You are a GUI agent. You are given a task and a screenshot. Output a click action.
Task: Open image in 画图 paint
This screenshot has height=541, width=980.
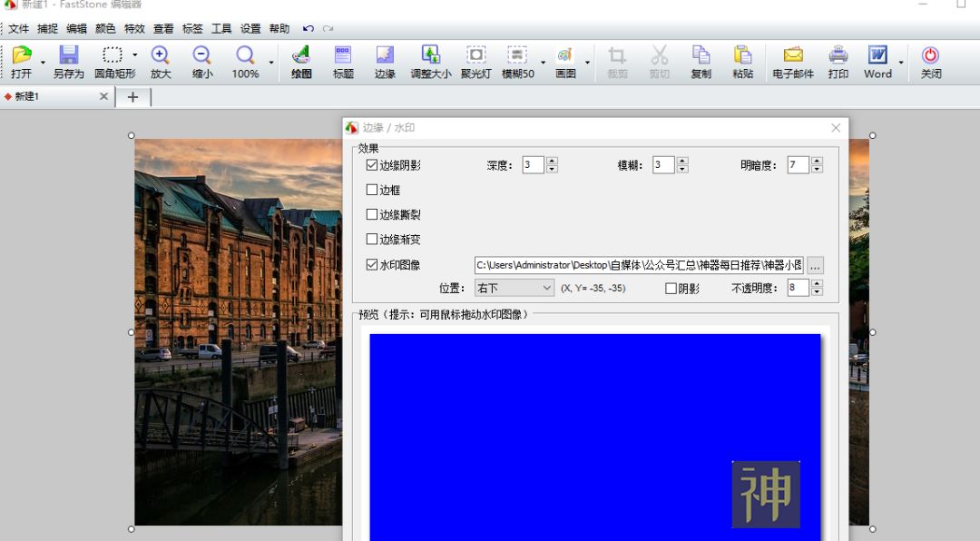[x=565, y=62]
